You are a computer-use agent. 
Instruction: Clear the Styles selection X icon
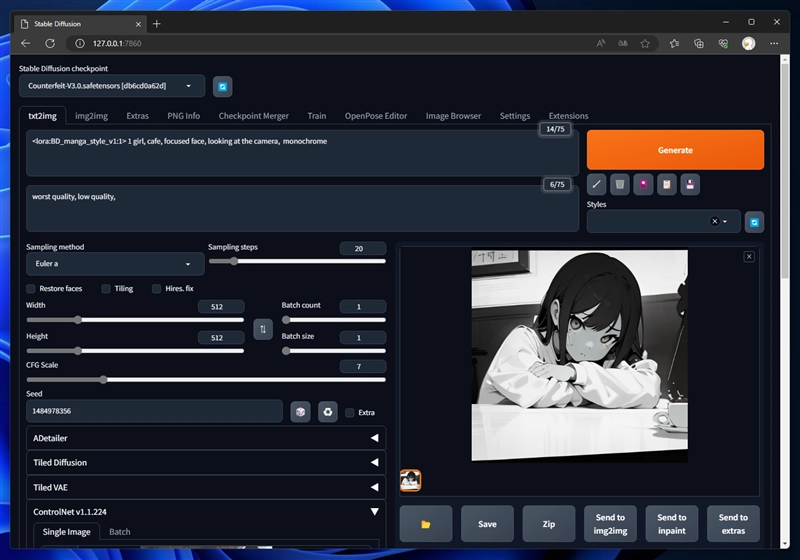click(x=714, y=221)
